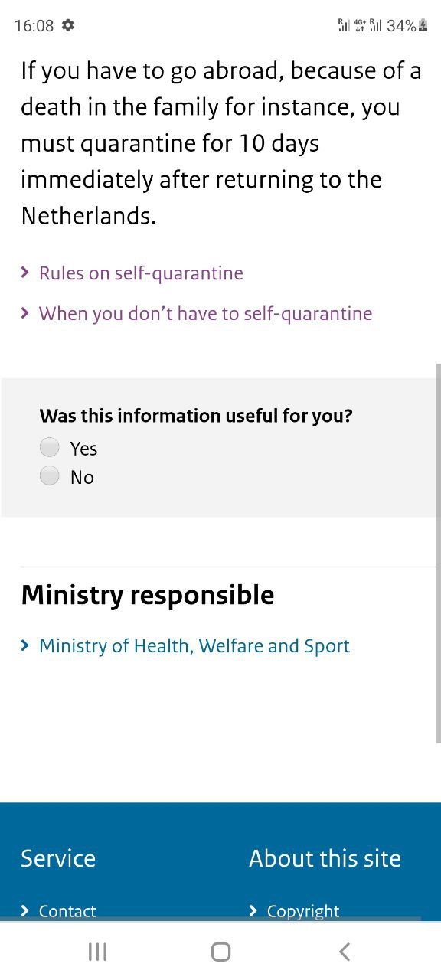441x980 pixels.
Task: Tap the Android home button icon
Action: pyautogui.click(x=220, y=952)
